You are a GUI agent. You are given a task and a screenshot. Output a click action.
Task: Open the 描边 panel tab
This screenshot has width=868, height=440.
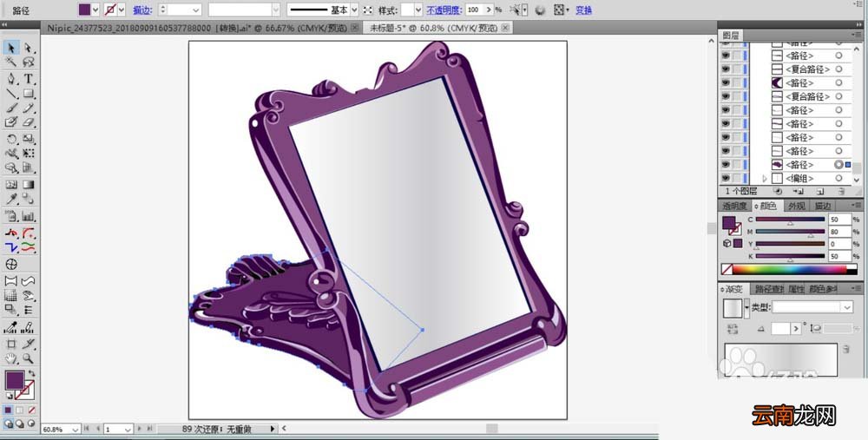pos(822,206)
